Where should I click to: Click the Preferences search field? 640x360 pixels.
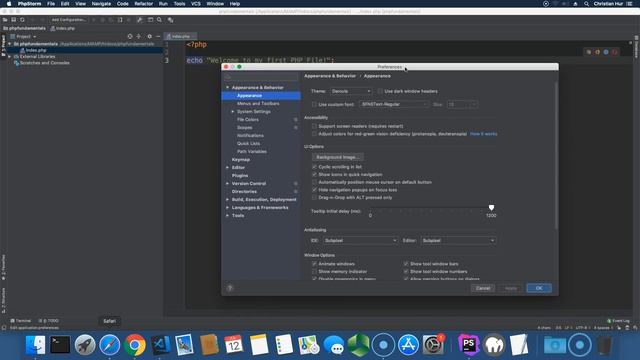pyautogui.click(x=261, y=77)
